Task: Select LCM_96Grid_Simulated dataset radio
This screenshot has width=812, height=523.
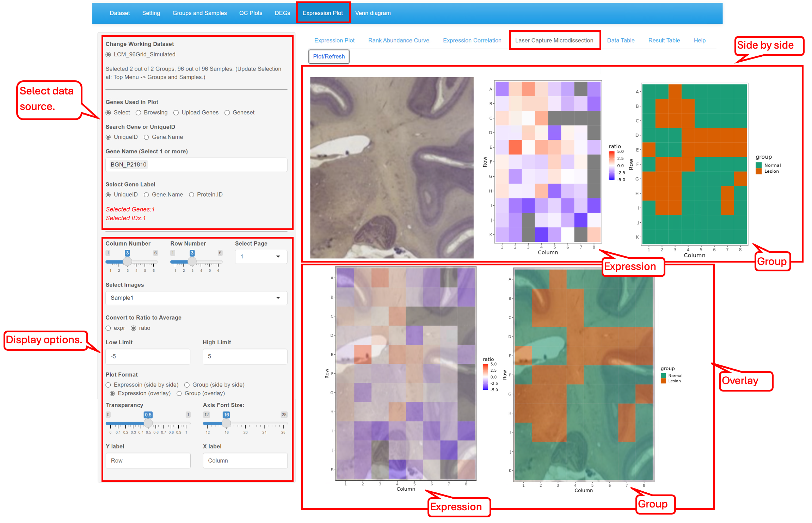Action: pos(108,55)
